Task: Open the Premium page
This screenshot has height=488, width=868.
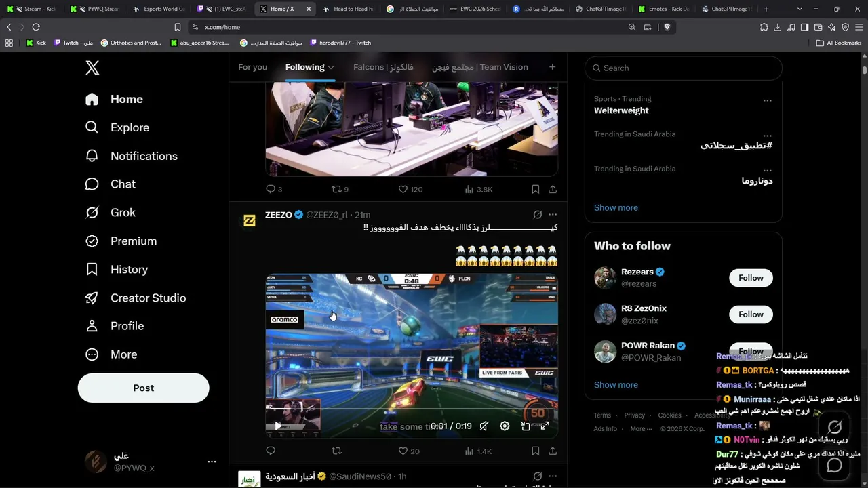Action: pos(121,241)
